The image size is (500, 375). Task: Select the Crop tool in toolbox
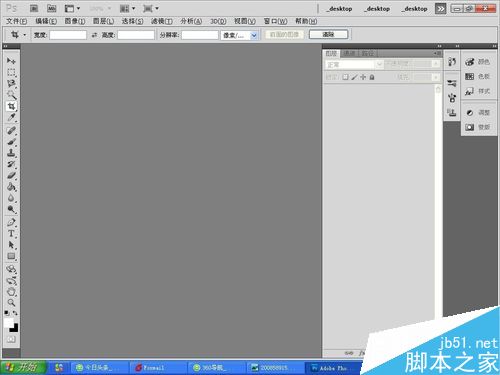[x=11, y=106]
